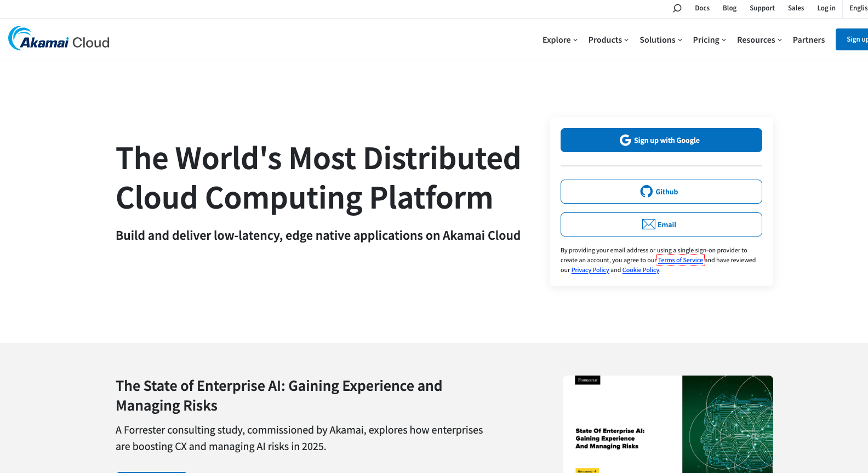Click the State of Enterprise AI heading
868x473 pixels.
[x=279, y=396]
